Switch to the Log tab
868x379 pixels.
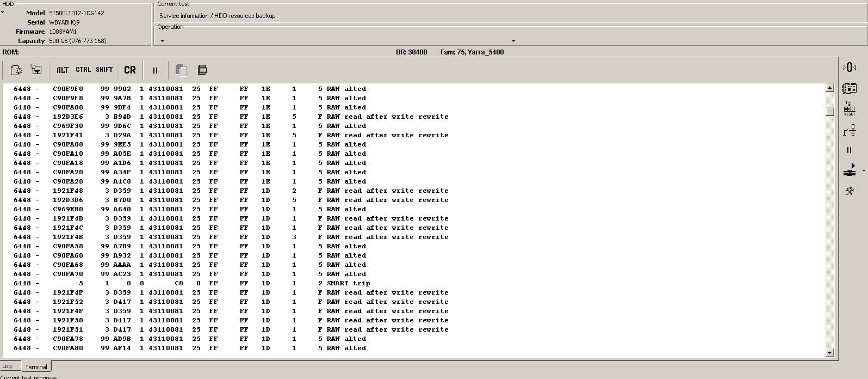tap(7, 366)
